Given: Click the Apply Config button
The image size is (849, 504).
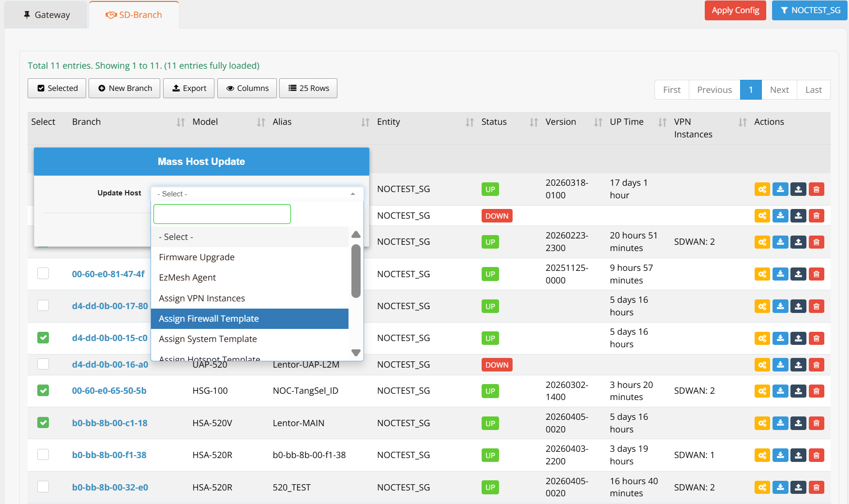Looking at the screenshot, I should point(735,10).
